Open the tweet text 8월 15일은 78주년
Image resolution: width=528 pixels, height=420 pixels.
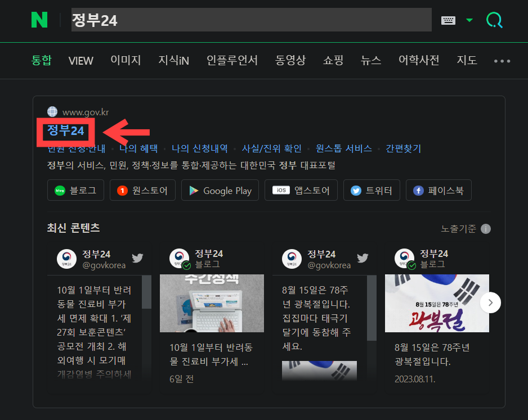(316, 318)
